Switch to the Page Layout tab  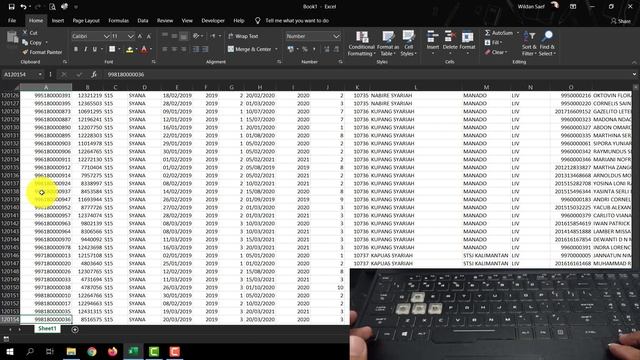click(86, 20)
